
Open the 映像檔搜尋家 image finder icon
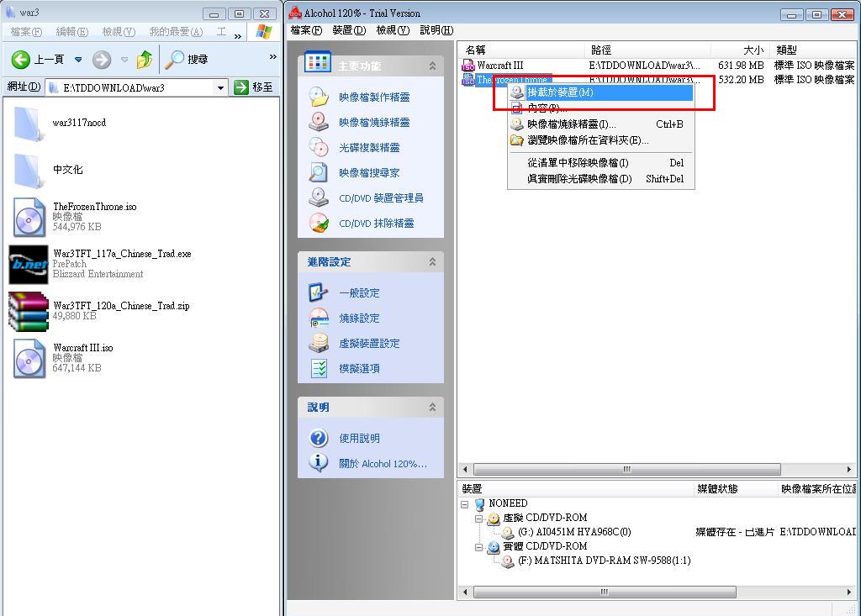pos(319,172)
